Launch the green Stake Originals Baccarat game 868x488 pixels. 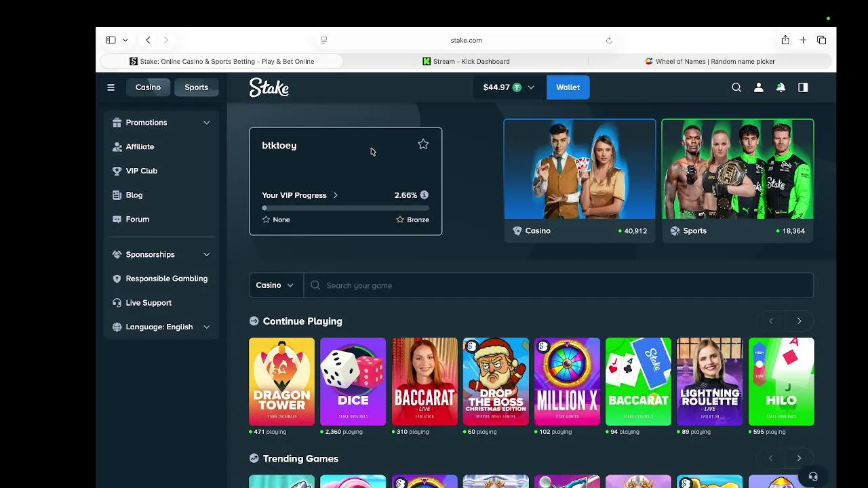click(638, 382)
